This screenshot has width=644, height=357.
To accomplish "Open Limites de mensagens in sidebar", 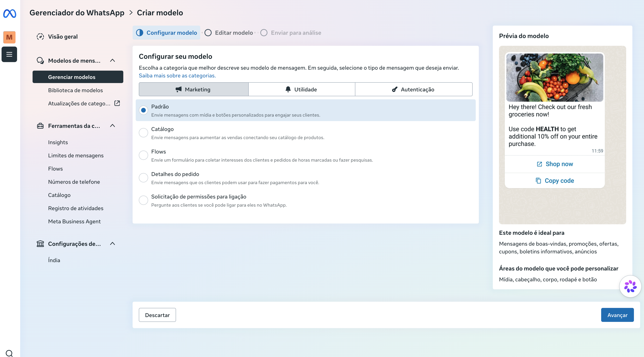I will pos(76,156).
